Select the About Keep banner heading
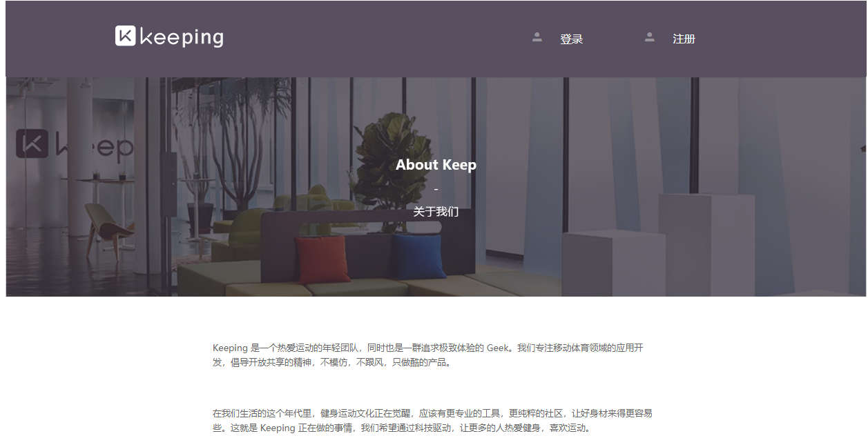This screenshot has width=868, height=447. pos(436,165)
